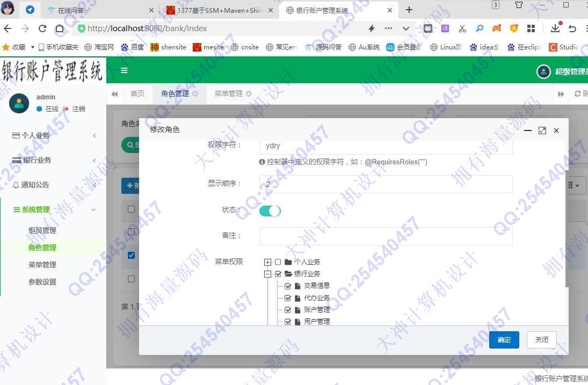Click the 关闭 button in dialog
The image size is (588, 385).
(541, 340)
